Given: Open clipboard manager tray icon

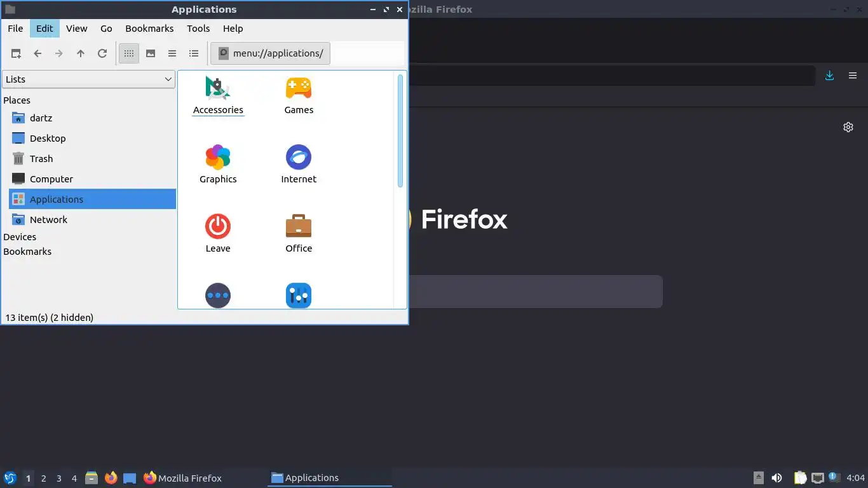Looking at the screenshot, I should (800, 478).
